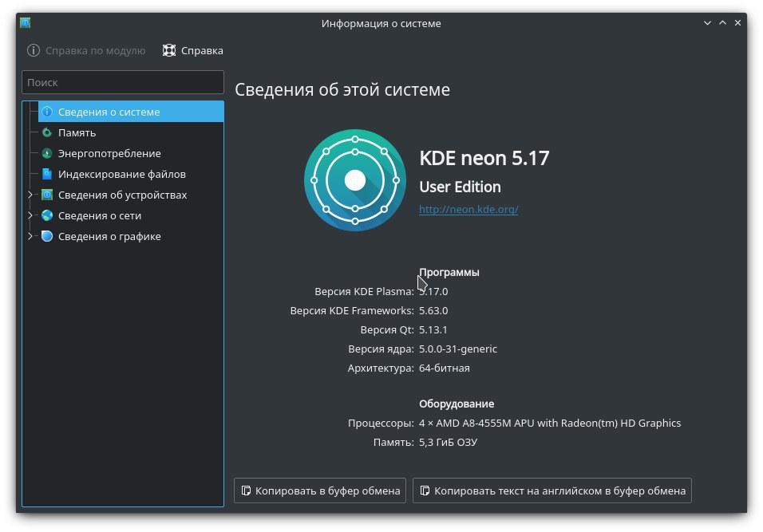Select the Сведения о системе tree entry

coord(131,112)
